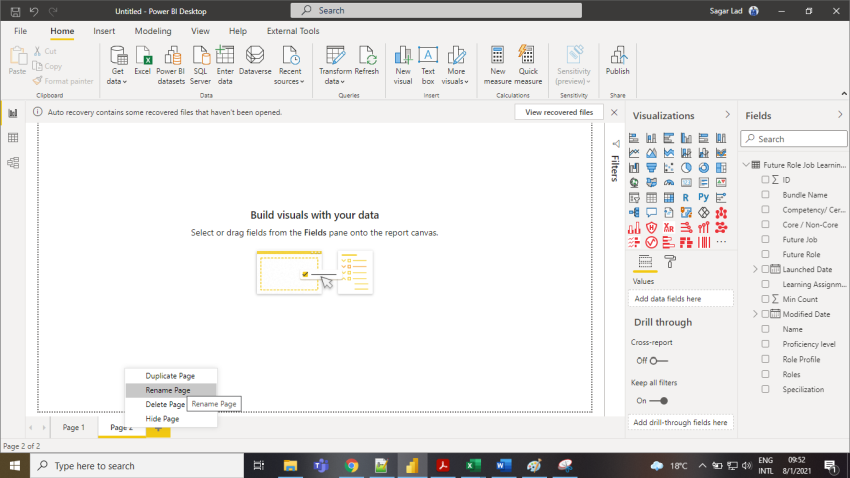Collapse the Fields pane
The width and height of the screenshot is (850, 478).
(x=840, y=115)
